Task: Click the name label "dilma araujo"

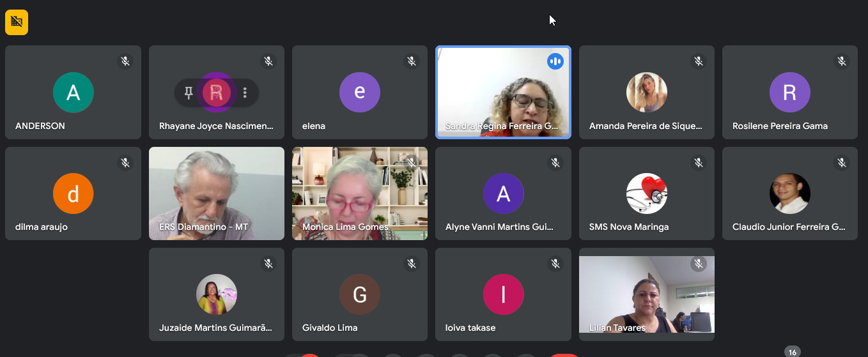Action: point(42,227)
